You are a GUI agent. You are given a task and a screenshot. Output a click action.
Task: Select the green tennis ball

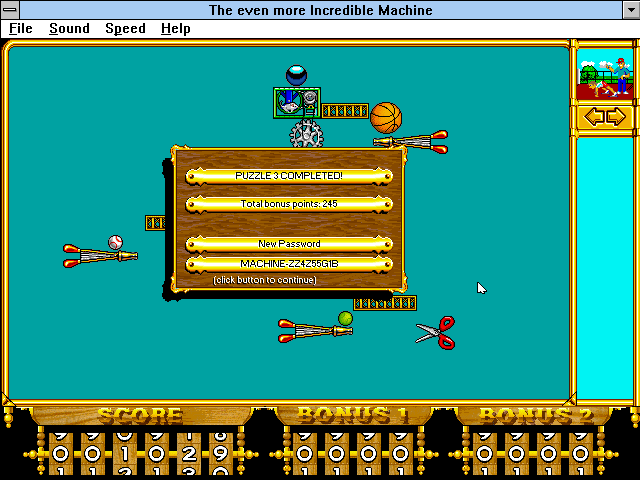click(345, 318)
